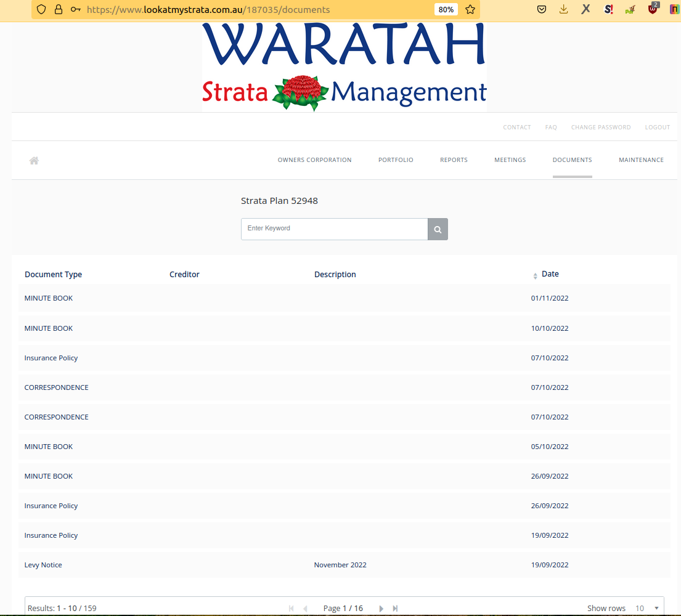Viewport: 681px width, 616px height.
Task: Click the Waratah Strata Management logo
Action: pyautogui.click(x=344, y=67)
